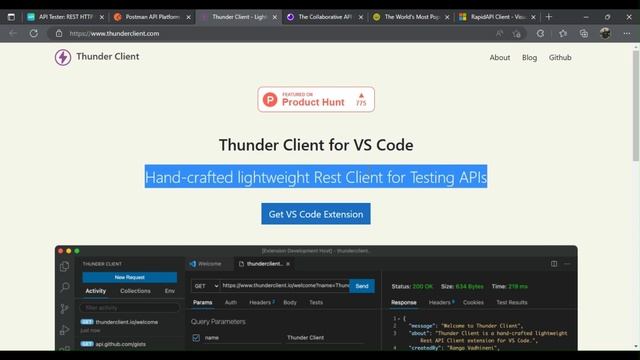Open the Blog link

click(529, 58)
